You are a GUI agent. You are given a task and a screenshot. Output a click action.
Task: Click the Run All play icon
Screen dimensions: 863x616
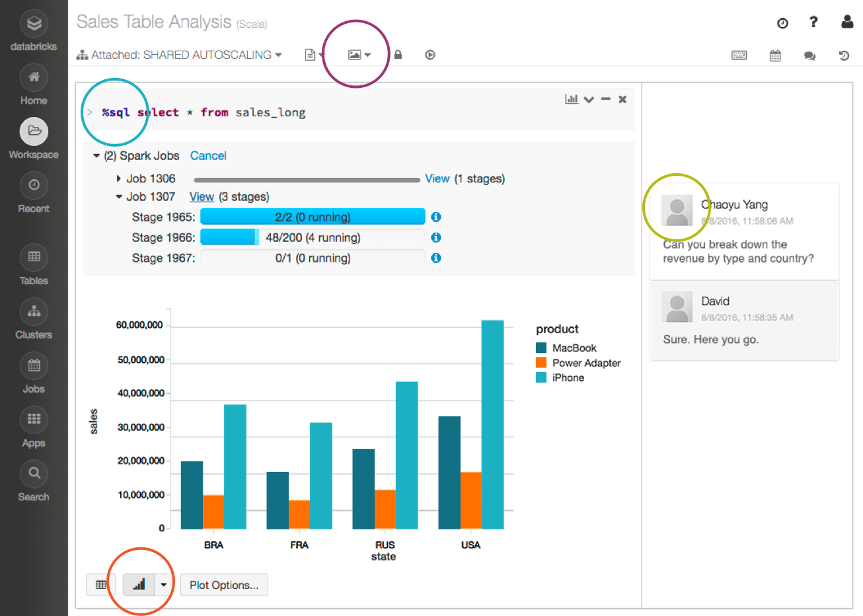pyautogui.click(x=430, y=55)
